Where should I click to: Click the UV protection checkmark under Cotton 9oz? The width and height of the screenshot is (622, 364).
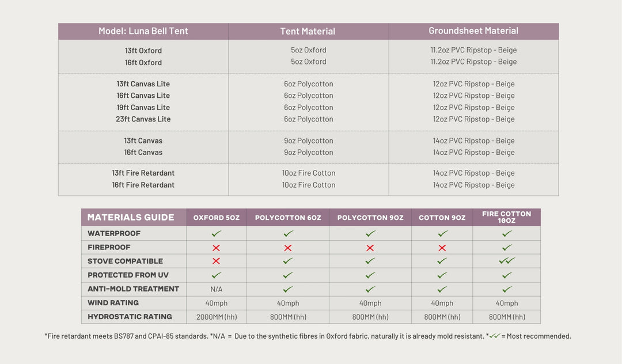442,275
